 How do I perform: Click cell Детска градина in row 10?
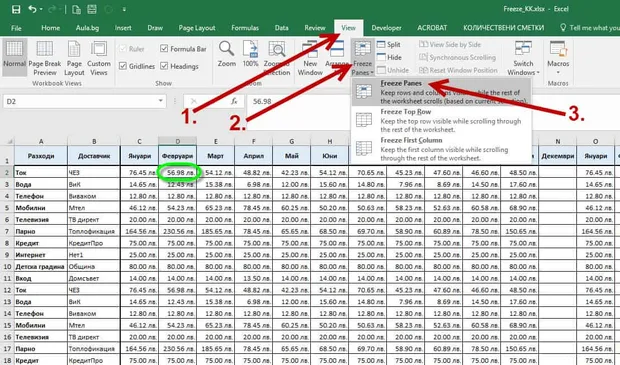[41, 267]
